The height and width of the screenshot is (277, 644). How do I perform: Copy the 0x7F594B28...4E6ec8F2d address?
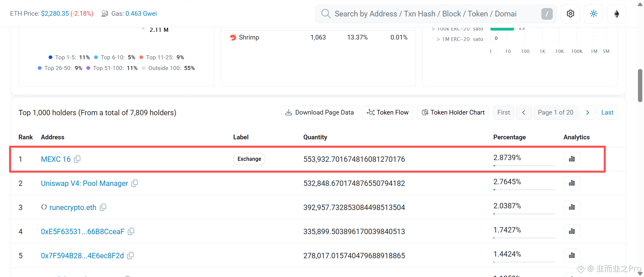[130, 256]
